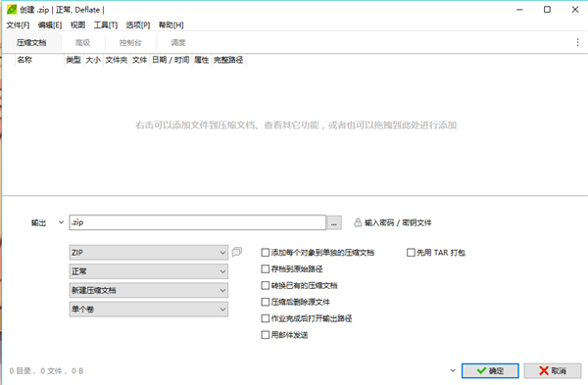
Task: Click the PeaZip app icon in title bar
Action: point(12,10)
